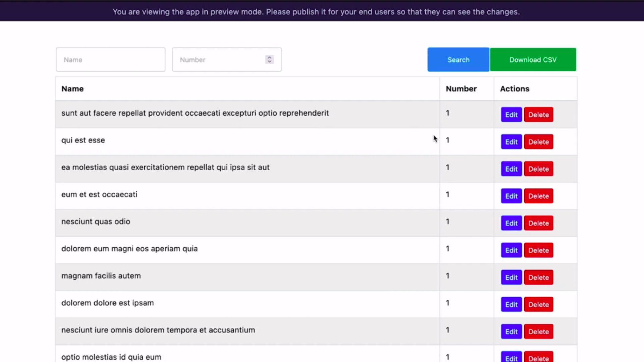The width and height of the screenshot is (644, 362).
Task: Edit the 'eum et est occaecati' row
Action: pos(512,196)
